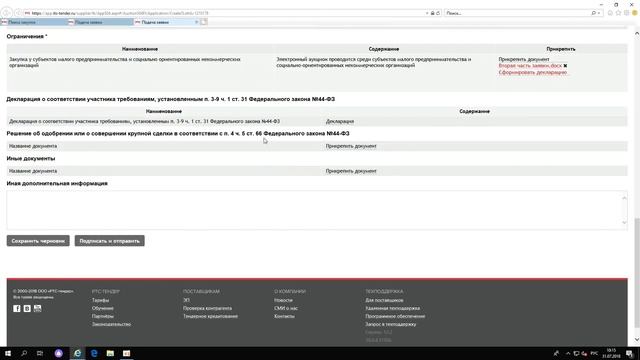Open Task View on the taskbar

pyautogui.click(x=40, y=353)
